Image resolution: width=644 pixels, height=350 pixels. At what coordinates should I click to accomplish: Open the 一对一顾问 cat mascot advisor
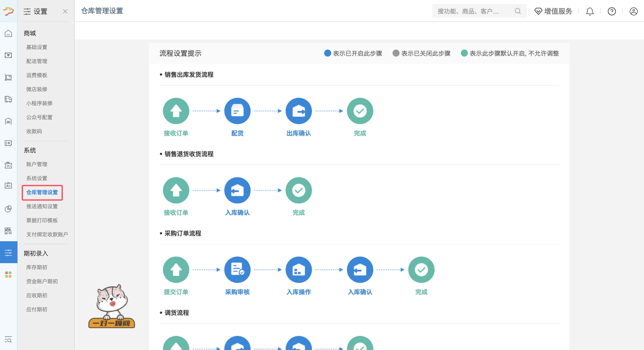click(x=112, y=306)
